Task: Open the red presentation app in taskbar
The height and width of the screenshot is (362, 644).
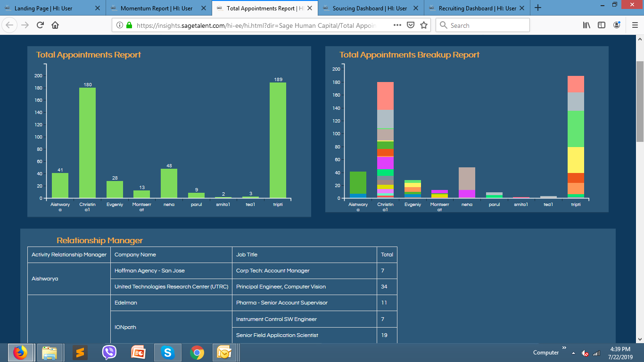Action: (x=139, y=353)
